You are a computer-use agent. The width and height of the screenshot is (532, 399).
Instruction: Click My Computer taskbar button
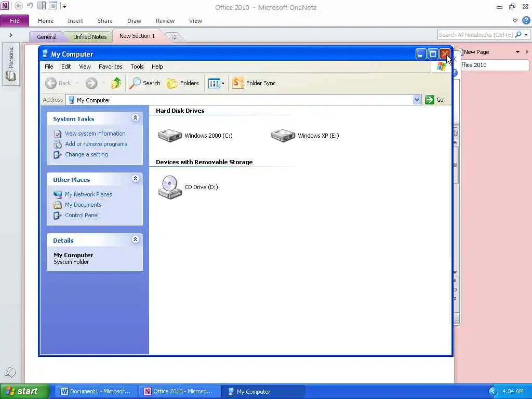tap(262, 392)
